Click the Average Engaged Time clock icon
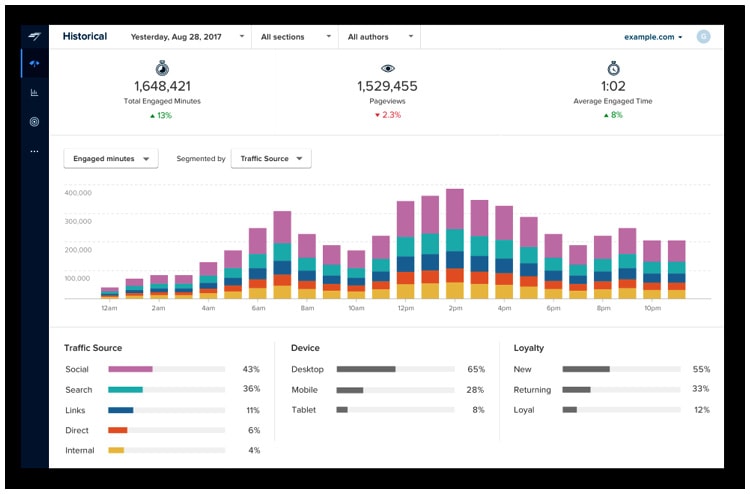 [613, 68]
